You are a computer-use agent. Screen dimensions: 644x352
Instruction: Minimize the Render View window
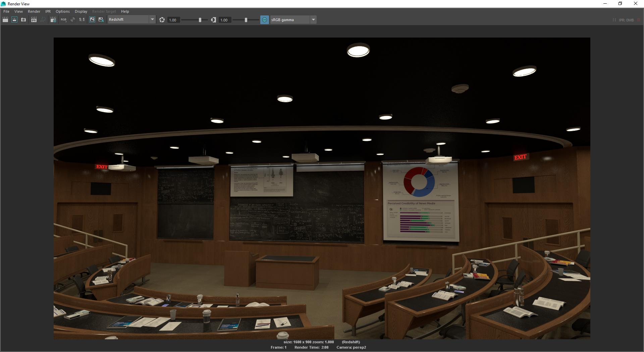605,4
